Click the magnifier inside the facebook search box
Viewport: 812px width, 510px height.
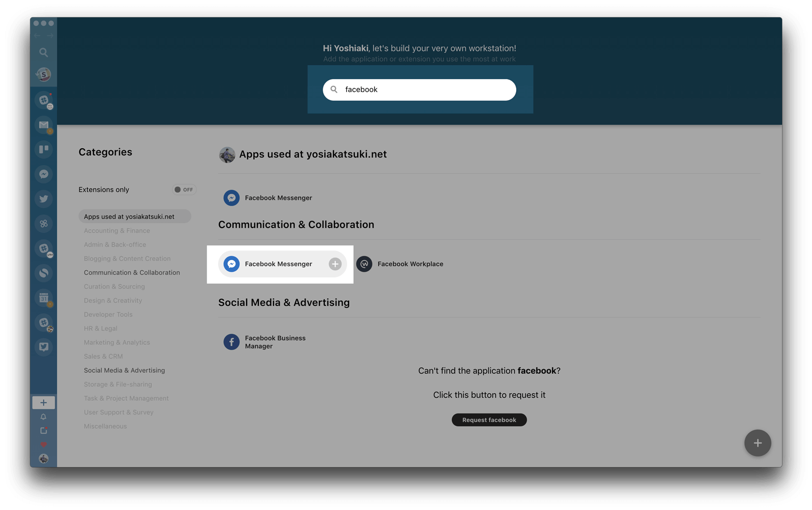pyautogui.click(x=334, y=89)
